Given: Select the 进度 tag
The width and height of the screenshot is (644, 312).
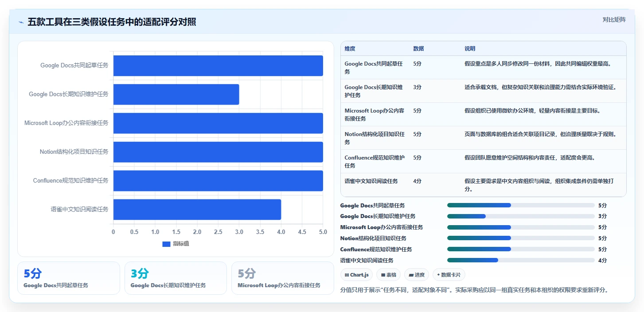Looking at the screenshot, I should coord(416,275).
